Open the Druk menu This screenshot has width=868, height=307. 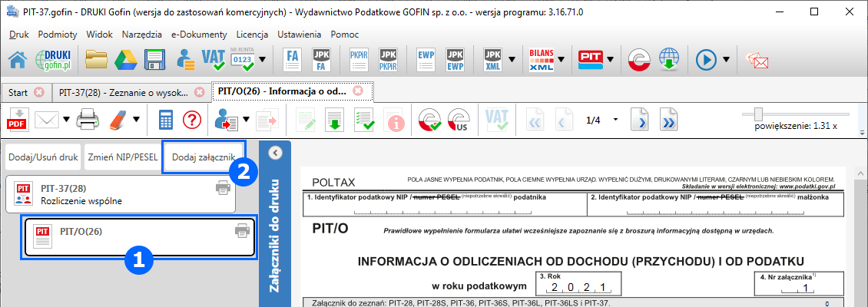19,35
